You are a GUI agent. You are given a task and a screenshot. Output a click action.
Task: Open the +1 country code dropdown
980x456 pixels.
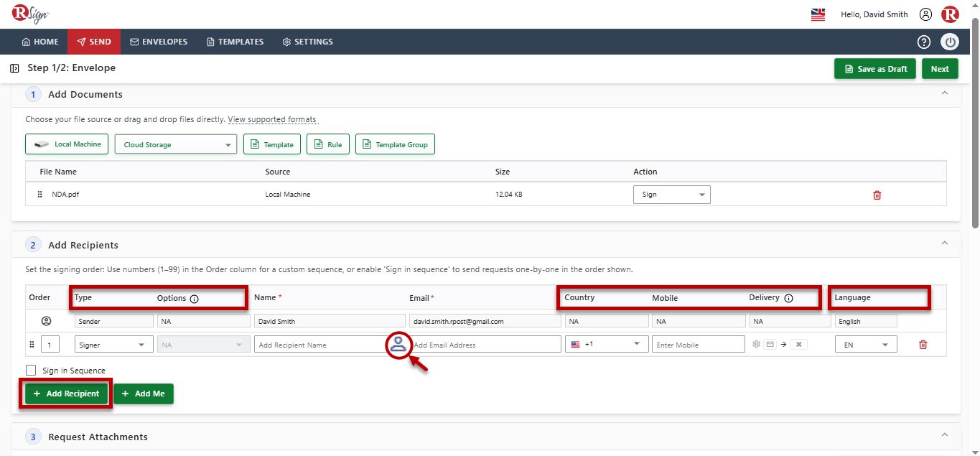click(x=607, y=345)
